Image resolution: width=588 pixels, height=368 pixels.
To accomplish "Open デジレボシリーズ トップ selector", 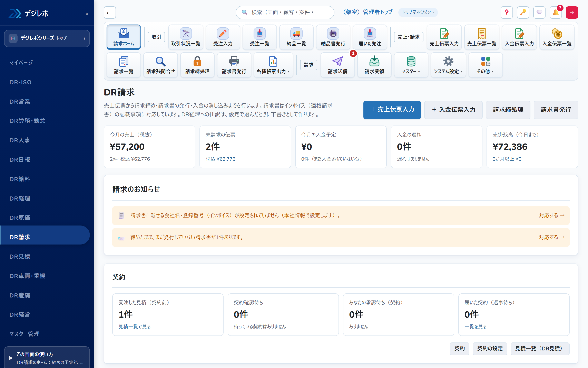I will pyautogui.click(x=47, y=38).
